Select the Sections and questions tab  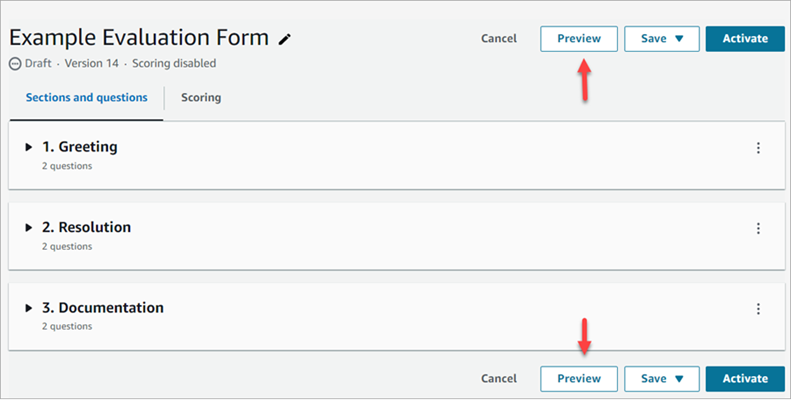87,98
